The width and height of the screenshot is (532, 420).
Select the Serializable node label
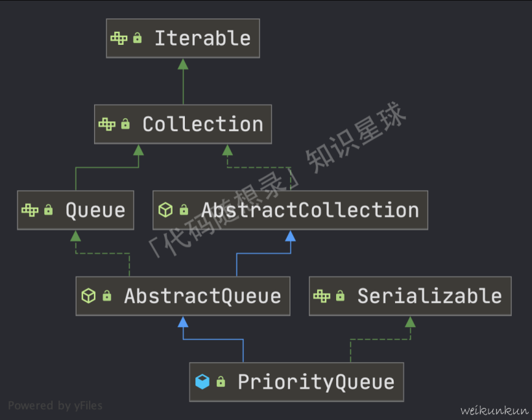429,296
